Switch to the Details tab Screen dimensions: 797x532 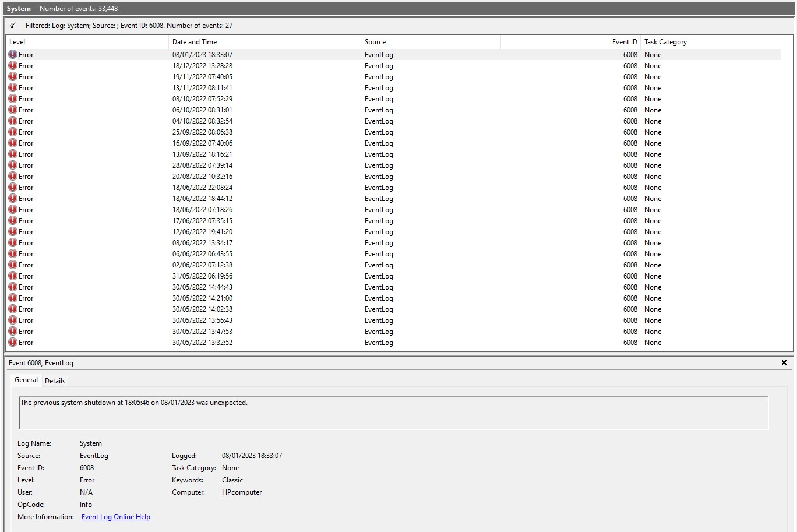click(55, 380)
